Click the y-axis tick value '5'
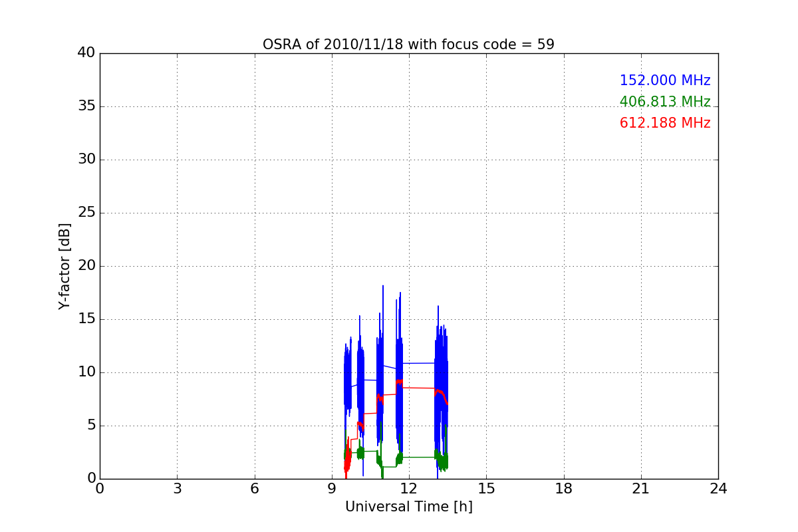 point(91,426)
